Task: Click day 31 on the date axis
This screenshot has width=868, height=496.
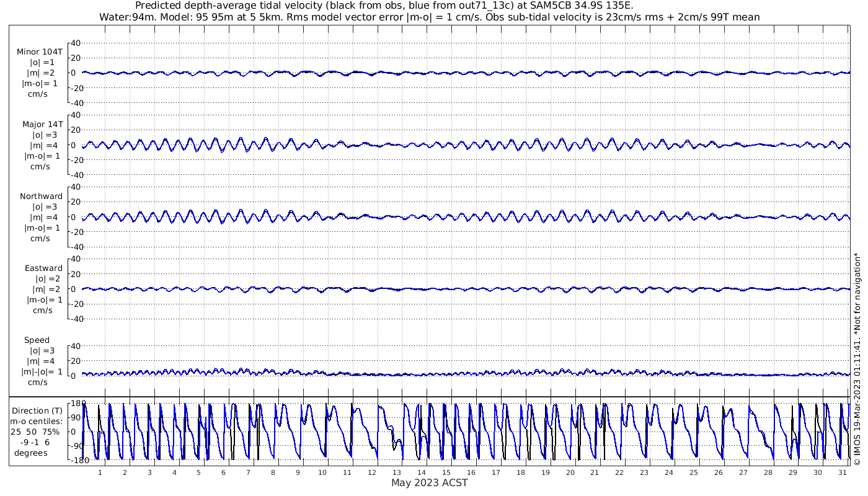Action: [842, 472]
